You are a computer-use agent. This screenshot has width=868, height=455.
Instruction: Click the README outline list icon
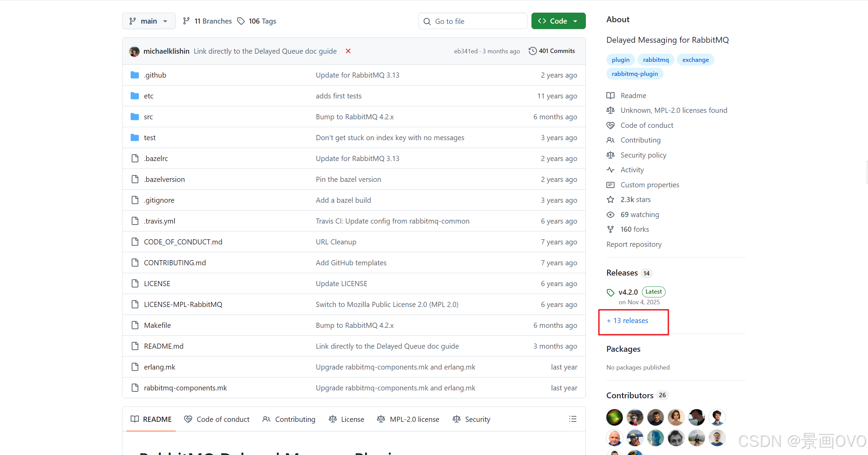point(573,419)
